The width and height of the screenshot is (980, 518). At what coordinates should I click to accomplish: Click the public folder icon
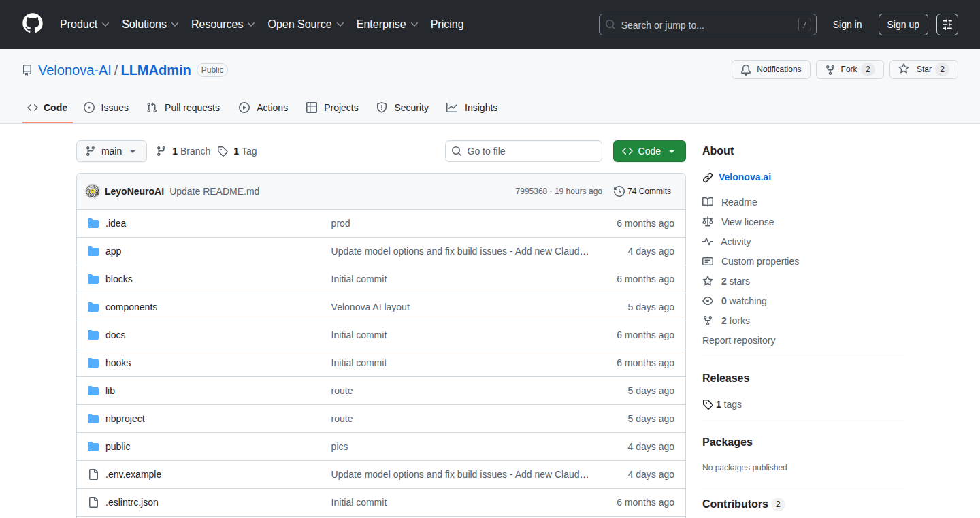click(x=93, y=447)
